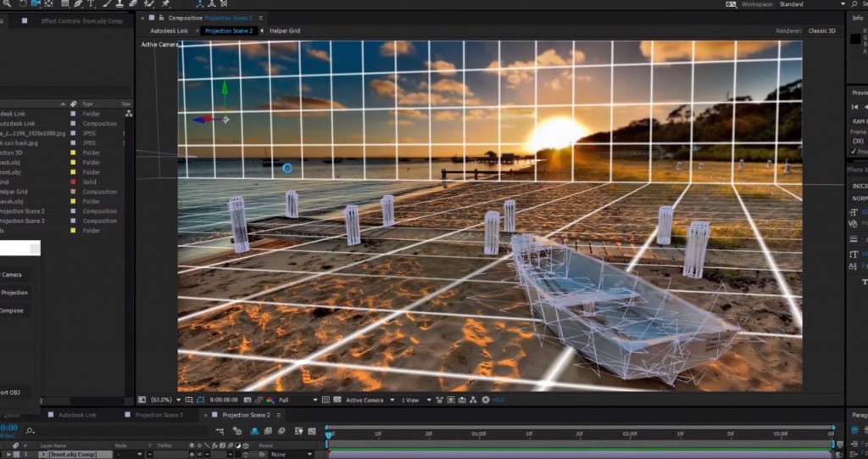Screen dimensions: 868x459
Task: Select the Pan Behind anchor point tool
Action: point(48,3)
